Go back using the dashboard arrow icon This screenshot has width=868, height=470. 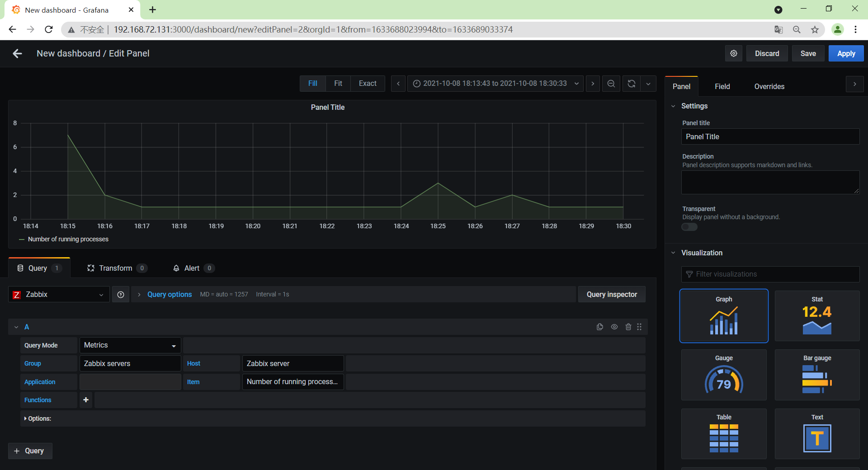tap(17, 54)
